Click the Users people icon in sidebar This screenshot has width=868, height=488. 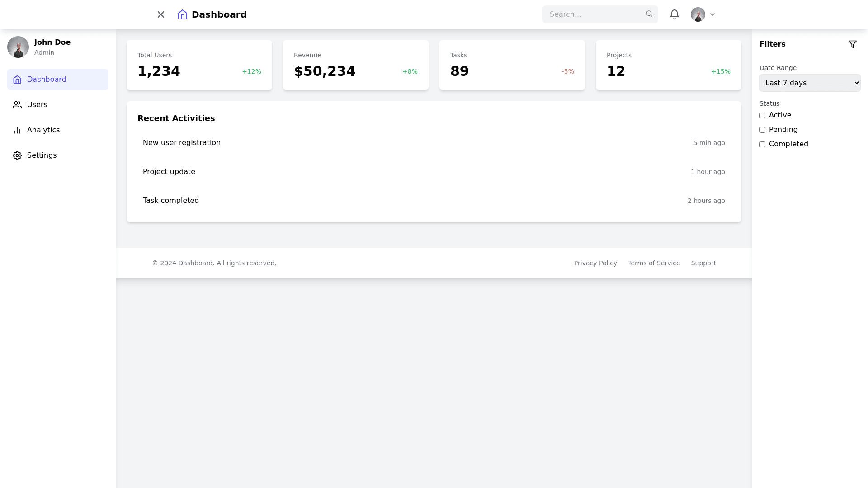tap(17, 105)
